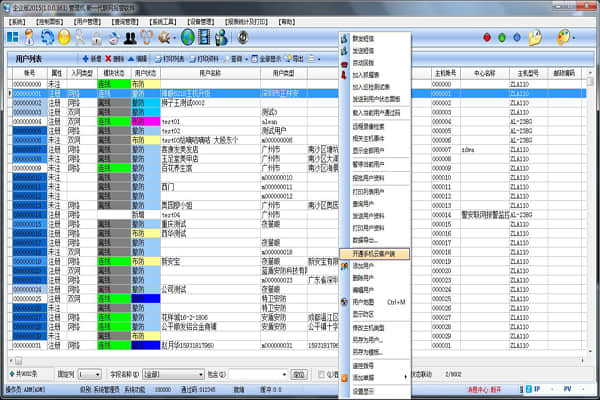
Task: Open the [报表统计及打印] menu
Action: pyautogui.click(x=246, y=22)
